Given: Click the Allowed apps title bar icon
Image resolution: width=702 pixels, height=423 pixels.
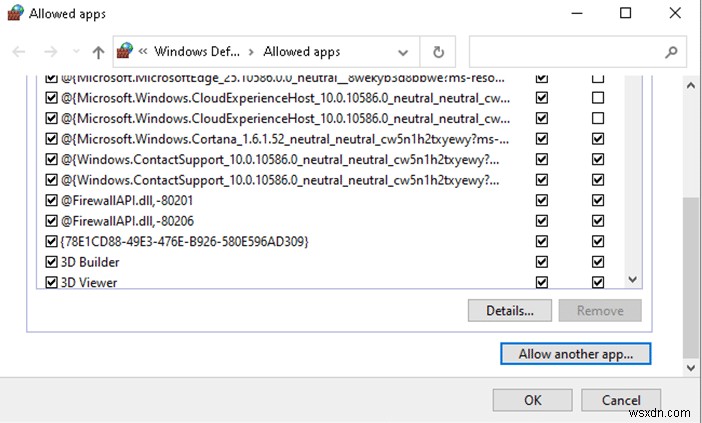Looking at the screenshot, I should tap(15, 14).
